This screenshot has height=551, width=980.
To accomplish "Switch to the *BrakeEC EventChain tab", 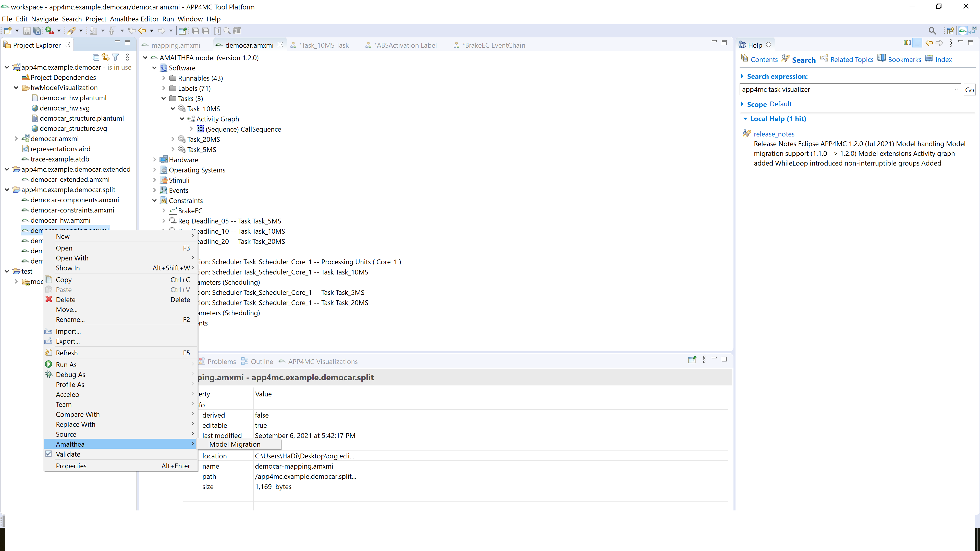I will [490, 45].
